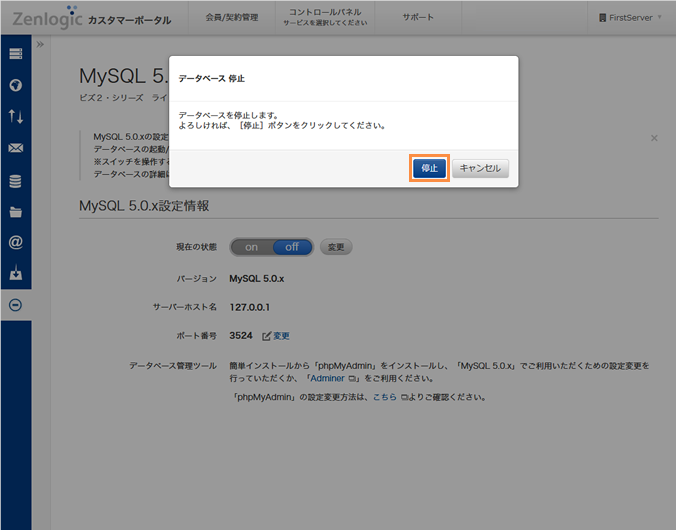Click the キャンセル button in dialog
676x530 pixels.
pyautogui.click(x=480, y=168)
